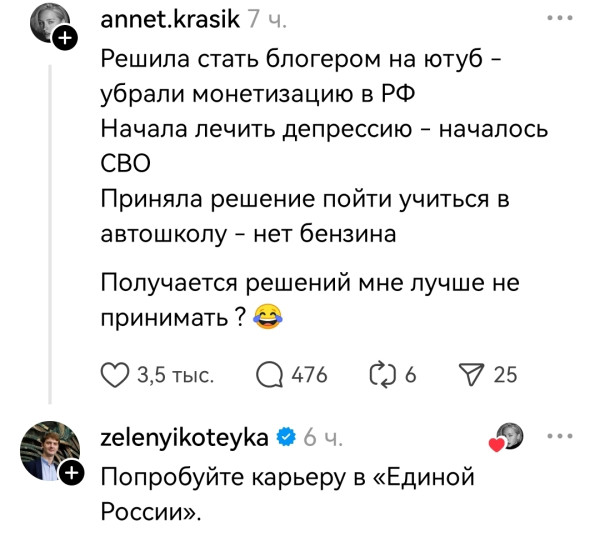Share the post with paper-plane icon

coord(472,375)
